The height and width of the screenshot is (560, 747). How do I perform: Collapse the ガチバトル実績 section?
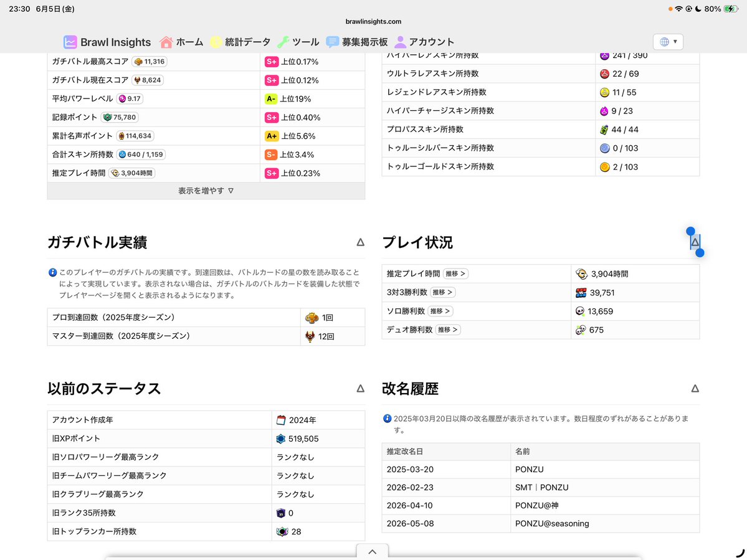pyautogui.click(x=360, y=242)
